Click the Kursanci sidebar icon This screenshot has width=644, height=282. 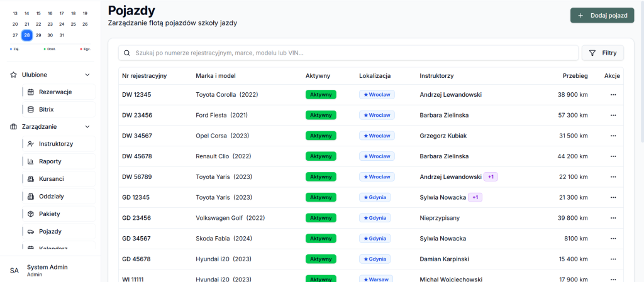pyautogui.click(x=30, y=179)
